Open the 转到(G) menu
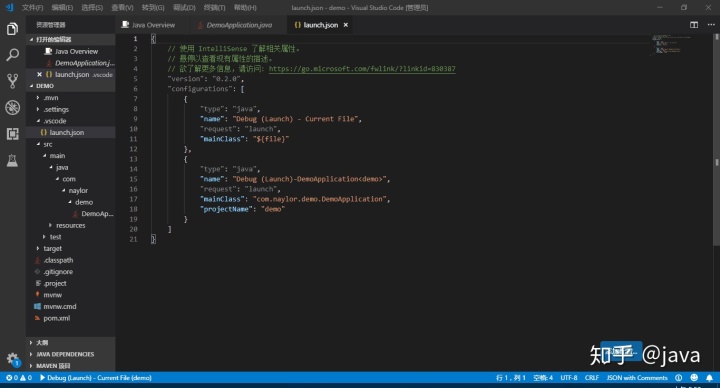 pyautogui.click(x=153, y=8)
